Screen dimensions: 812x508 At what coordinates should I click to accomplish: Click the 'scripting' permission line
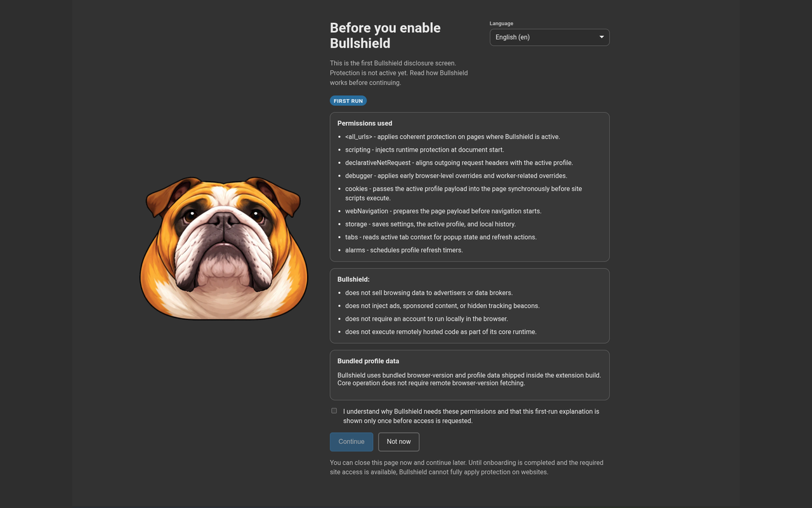424,150
